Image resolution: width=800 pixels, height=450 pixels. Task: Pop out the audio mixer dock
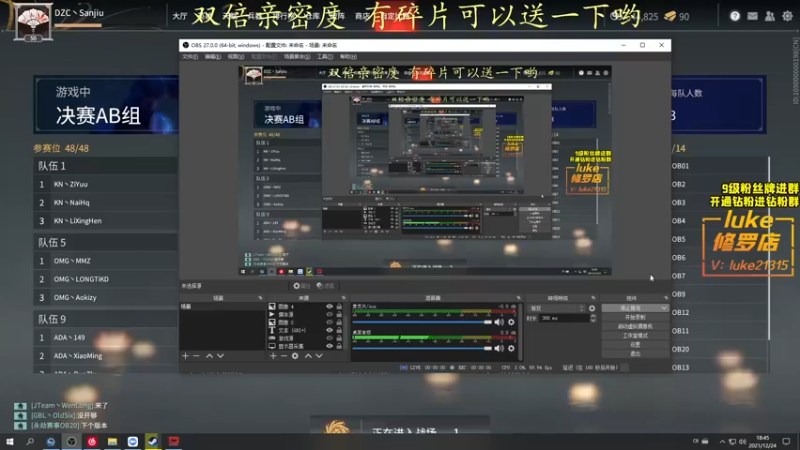pyautogui.click(x=518, y=298)
